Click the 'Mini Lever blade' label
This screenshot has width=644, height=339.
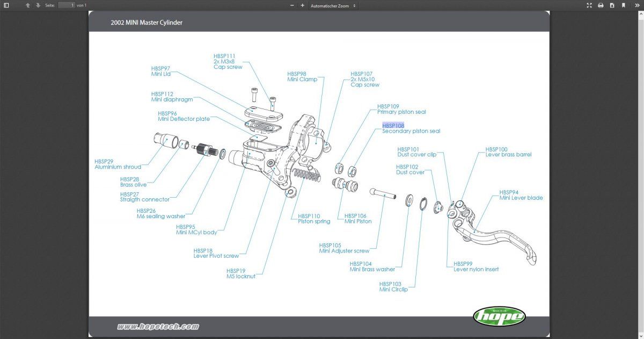pos(521,198)
